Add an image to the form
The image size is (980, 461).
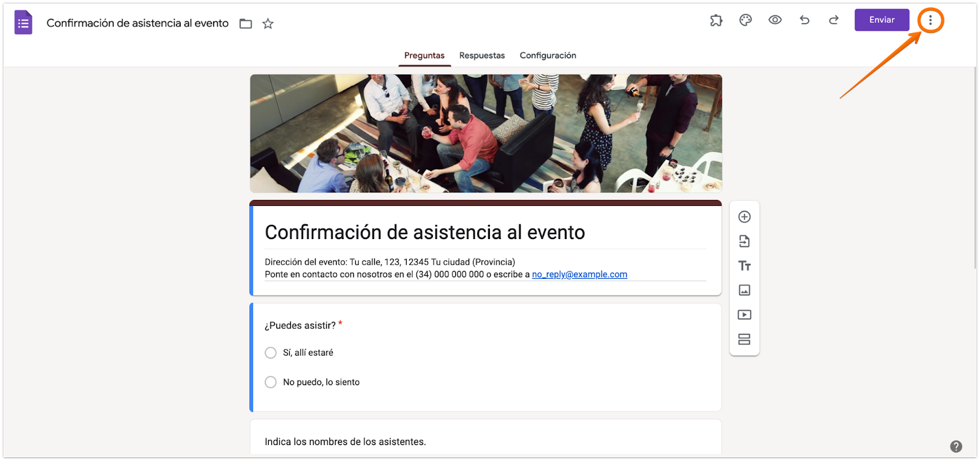click(x=745, y=291)
